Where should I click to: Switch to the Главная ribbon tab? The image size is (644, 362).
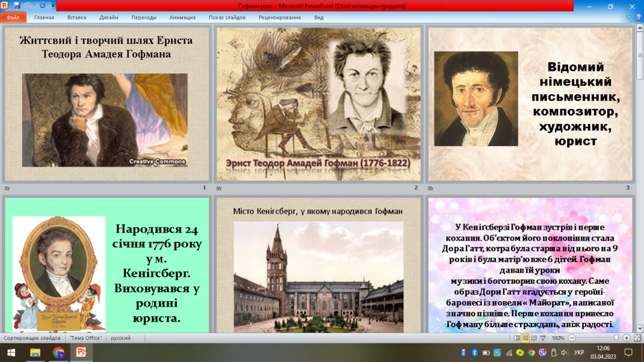tap(44, 17)
